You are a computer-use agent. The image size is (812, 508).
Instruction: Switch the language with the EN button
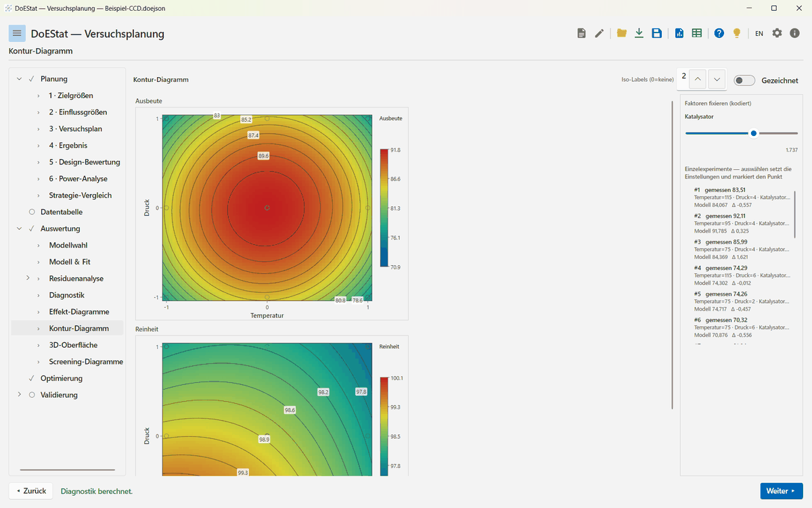click(759, 33)
